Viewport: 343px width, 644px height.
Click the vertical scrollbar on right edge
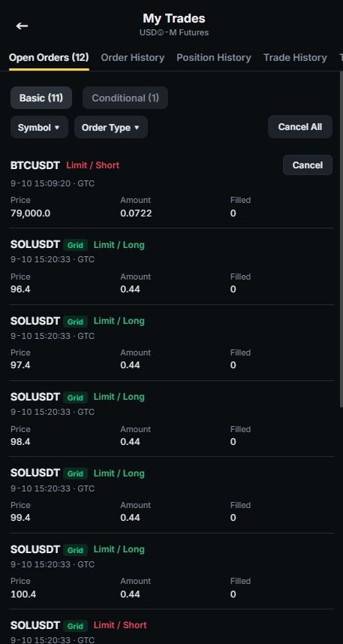(341, 238)
